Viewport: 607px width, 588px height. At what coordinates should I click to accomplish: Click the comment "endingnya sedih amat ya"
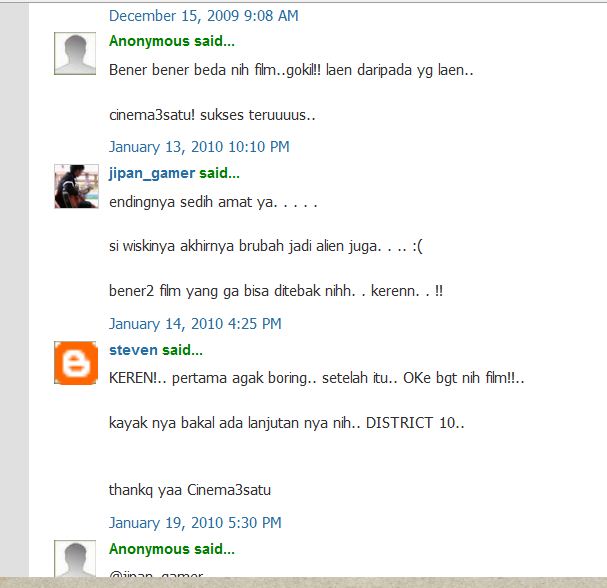213,202
